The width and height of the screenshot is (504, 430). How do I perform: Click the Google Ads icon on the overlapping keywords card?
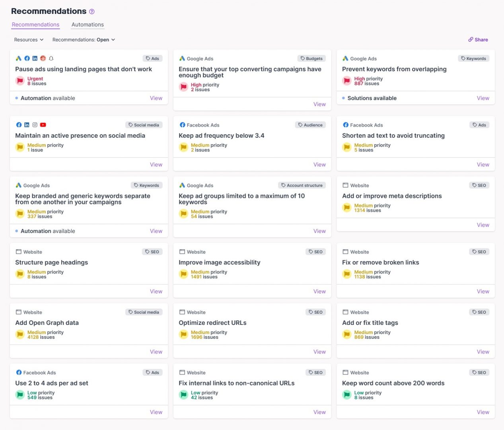point(346,58)
